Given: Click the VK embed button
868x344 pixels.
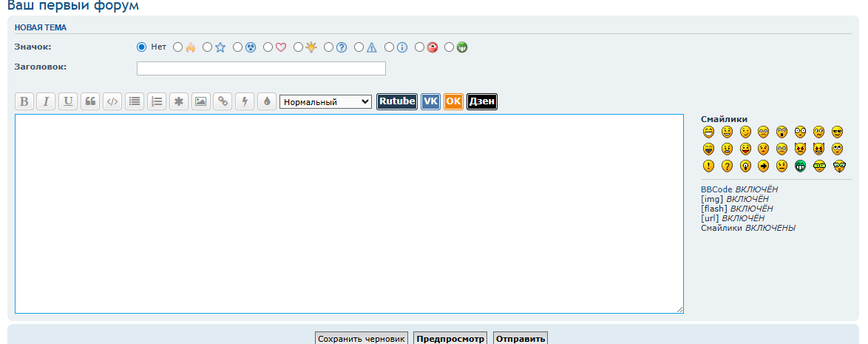Looking at the screenshot, I should (x=431, y=102).
